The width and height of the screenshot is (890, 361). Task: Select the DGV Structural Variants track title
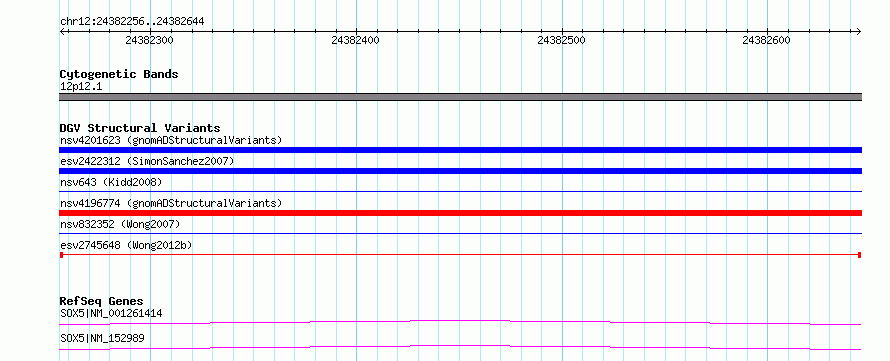click(x=140, y=128)
